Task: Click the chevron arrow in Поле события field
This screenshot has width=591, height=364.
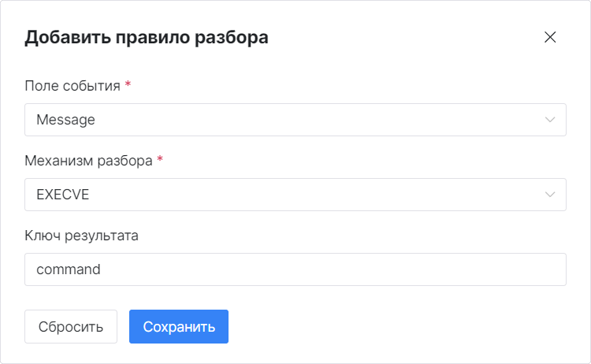Action: tap(550, 120)
